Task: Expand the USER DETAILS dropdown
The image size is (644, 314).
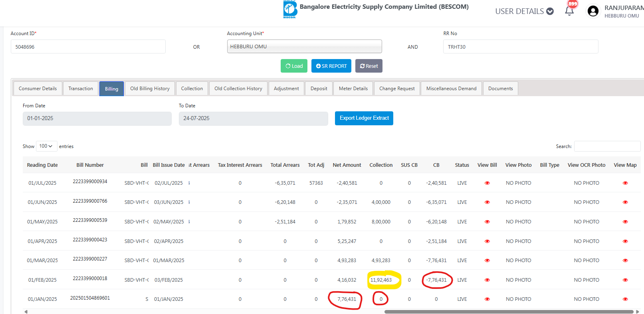Action: (524, 11)
